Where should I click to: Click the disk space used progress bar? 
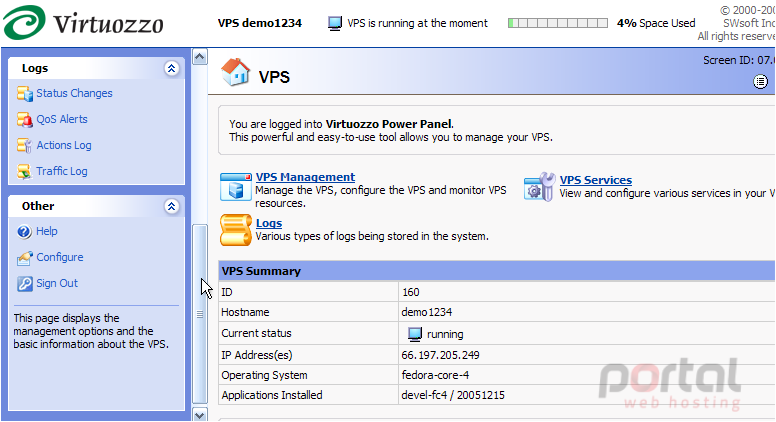click(558, 23)
